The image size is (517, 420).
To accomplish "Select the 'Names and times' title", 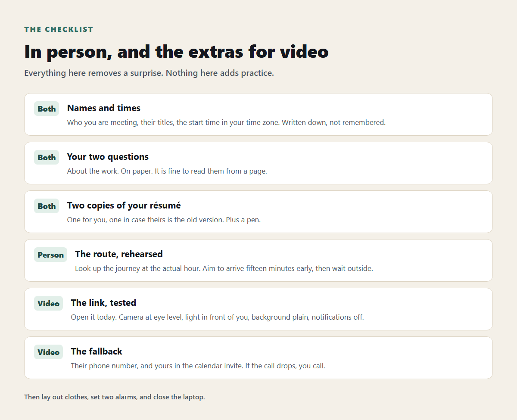I will 104,108.
